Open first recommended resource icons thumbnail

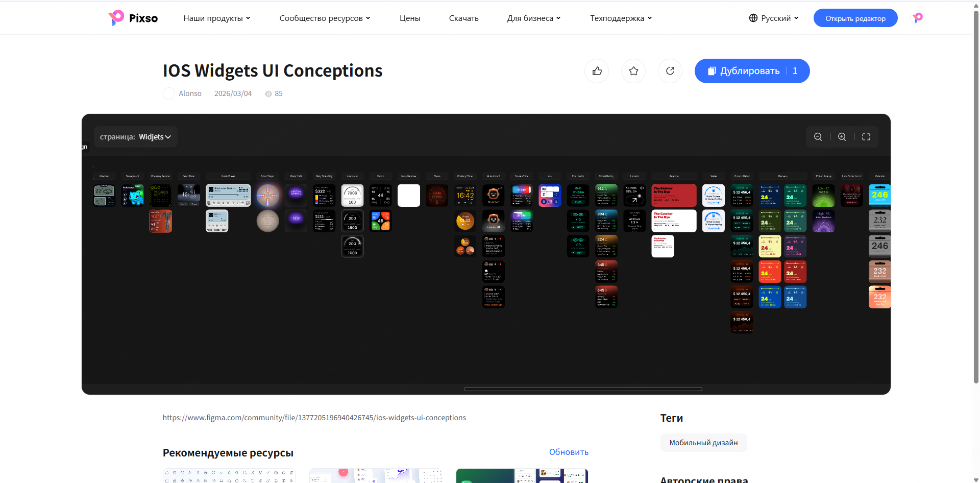pos(229,476)
